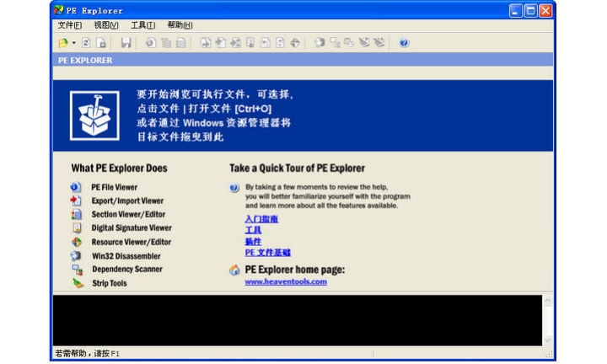
Task: Open the 帮助(H) menu
Action: click(180, 25)
